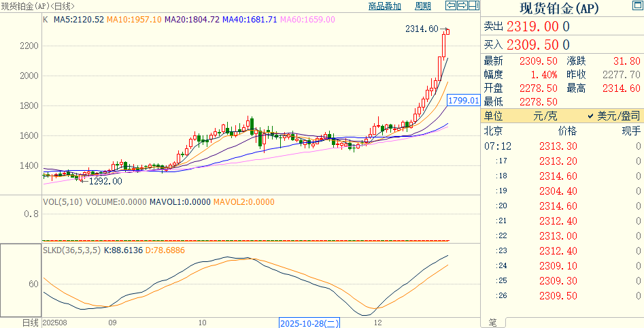Switch to the 笔 tab

coord(493,323)
